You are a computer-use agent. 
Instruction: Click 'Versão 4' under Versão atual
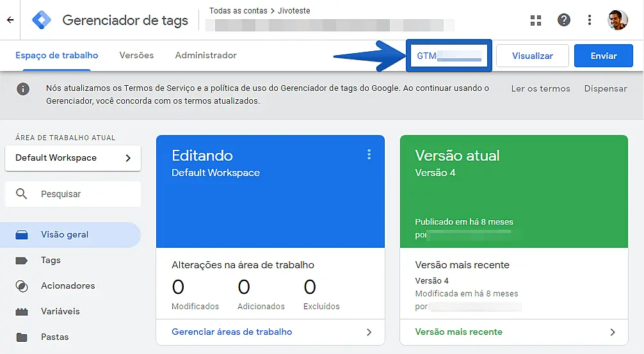tap(435, 173)
